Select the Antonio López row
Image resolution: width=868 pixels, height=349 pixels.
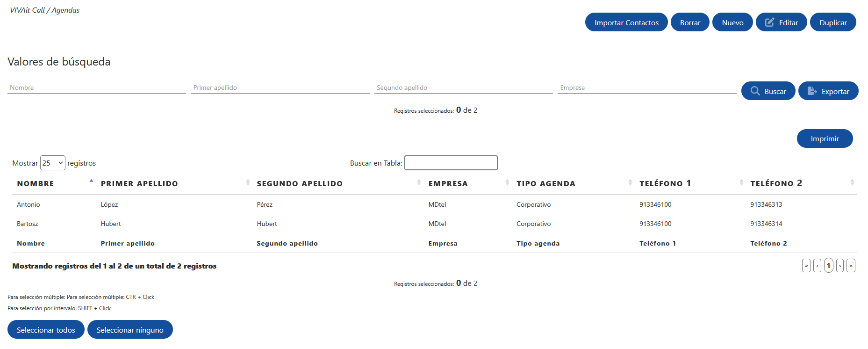click(434, 204)
